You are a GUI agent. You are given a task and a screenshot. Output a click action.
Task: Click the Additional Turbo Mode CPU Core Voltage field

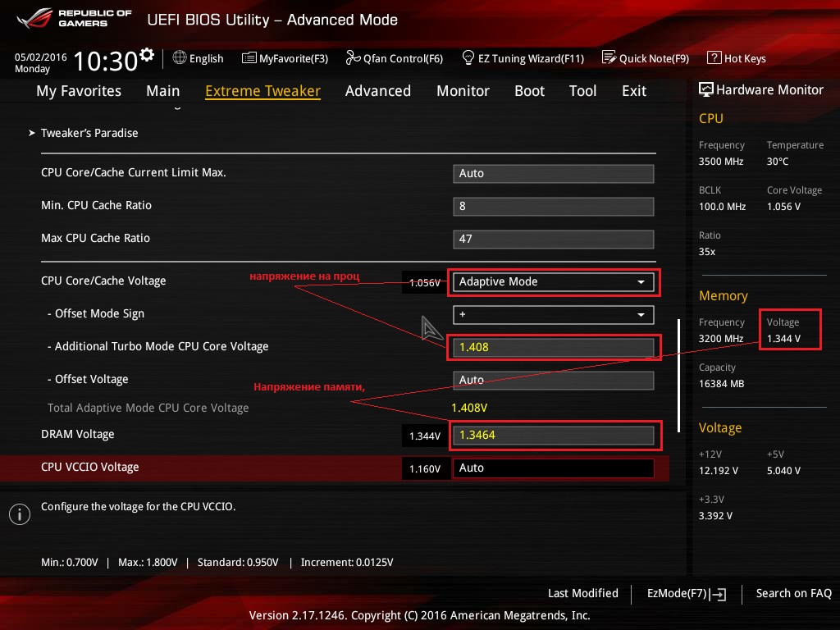pos(554,347)
